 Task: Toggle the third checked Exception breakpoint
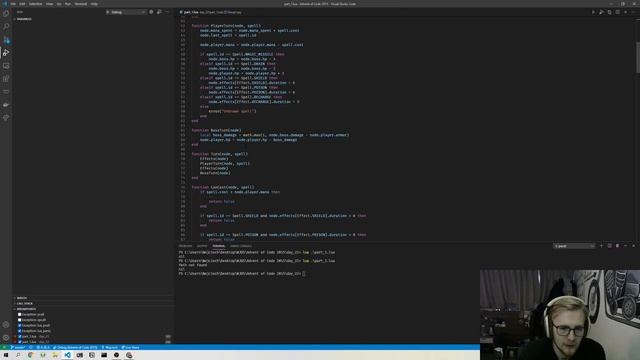19,325
